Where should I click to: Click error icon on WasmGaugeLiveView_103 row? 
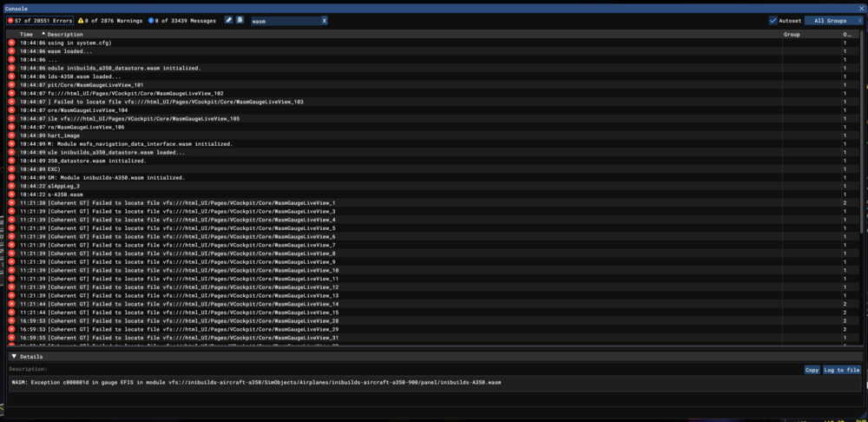click(11, 102)
